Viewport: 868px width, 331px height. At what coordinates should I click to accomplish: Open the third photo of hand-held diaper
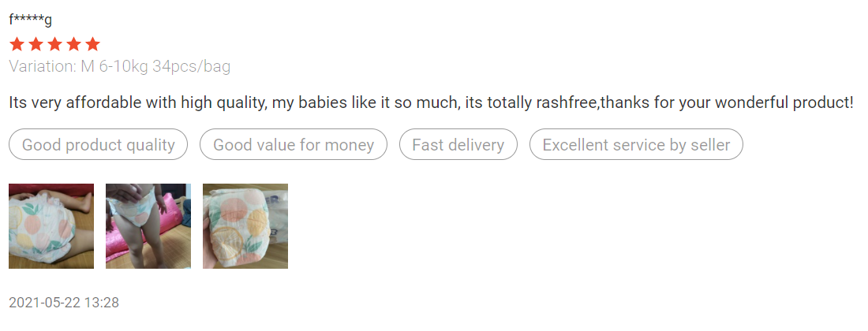pos(245,226)
